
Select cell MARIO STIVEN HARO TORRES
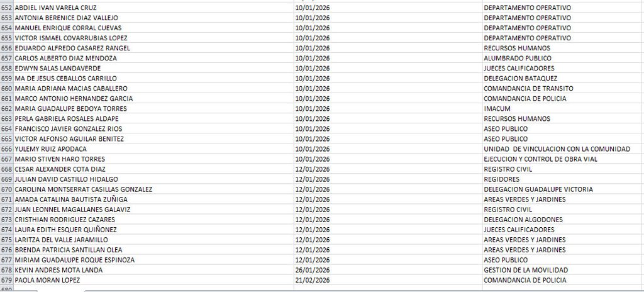click(x=153, y=159)
